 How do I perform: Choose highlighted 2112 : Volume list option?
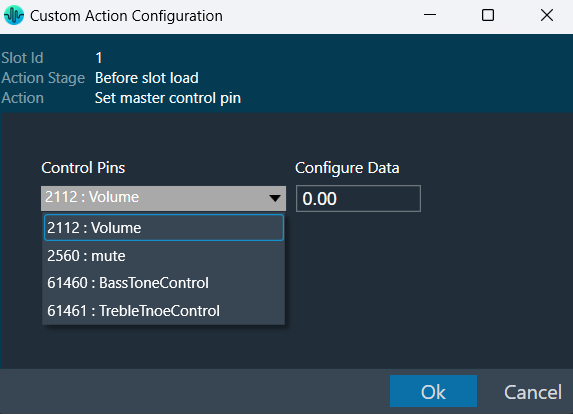pyautogui.click(x=164, y=228)
